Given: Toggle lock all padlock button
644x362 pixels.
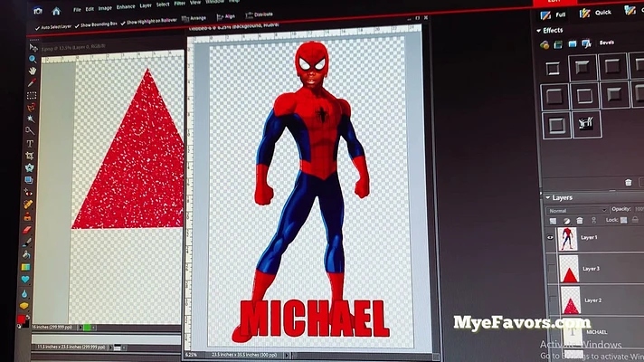Looking at the screenshot, I should [635, 220].
